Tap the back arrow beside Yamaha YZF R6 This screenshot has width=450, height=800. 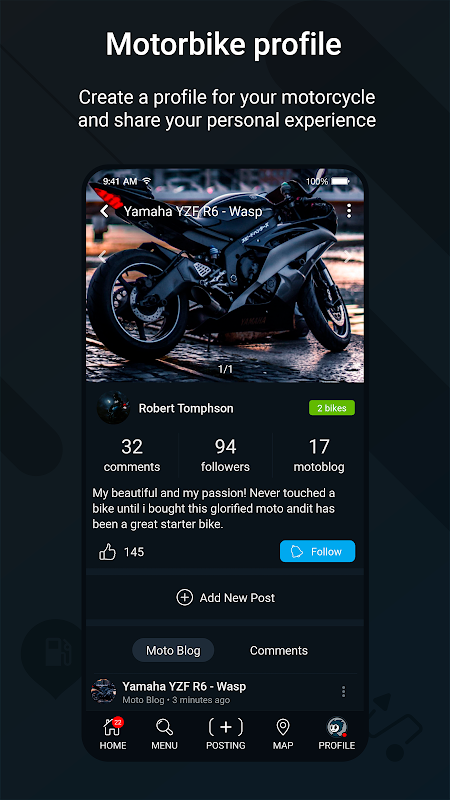(x=105, y=211)
